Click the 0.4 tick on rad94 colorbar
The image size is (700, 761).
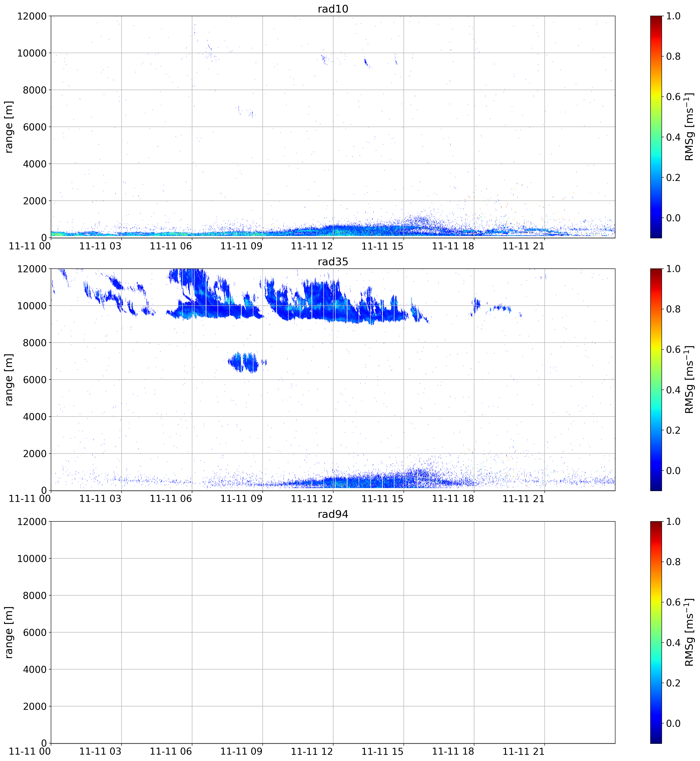click(673, 643)
